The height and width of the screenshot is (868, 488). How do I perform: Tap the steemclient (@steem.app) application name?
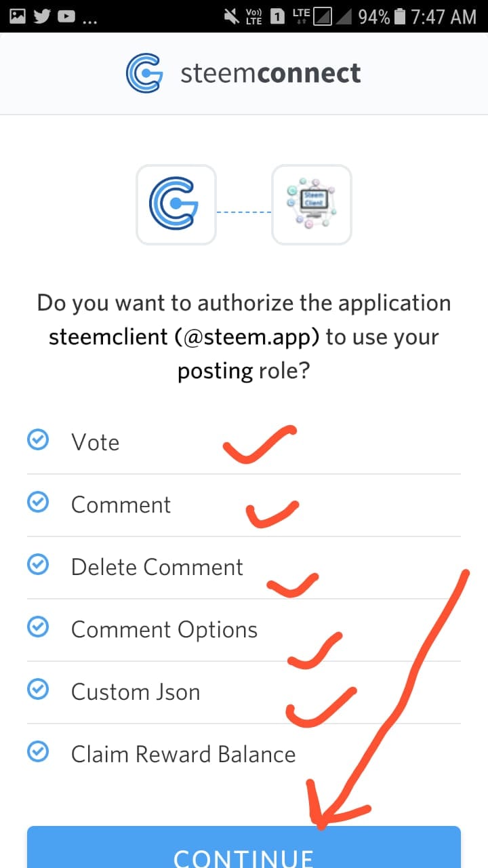[184, 337]
